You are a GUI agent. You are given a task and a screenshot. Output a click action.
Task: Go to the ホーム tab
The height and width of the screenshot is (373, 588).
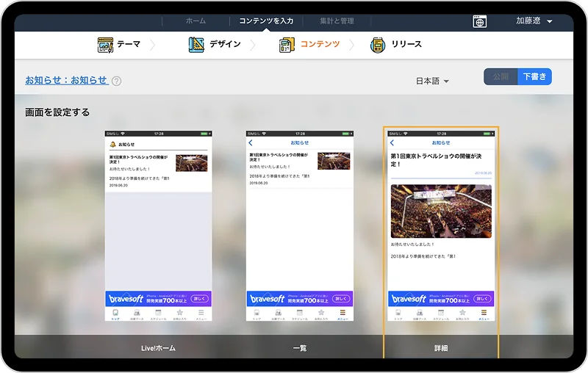tap(196, 21)
